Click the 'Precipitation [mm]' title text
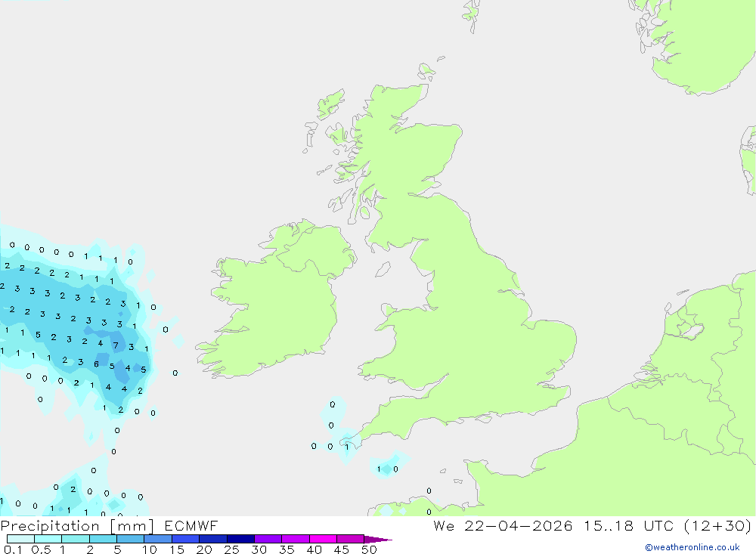 tap(77, 526)
